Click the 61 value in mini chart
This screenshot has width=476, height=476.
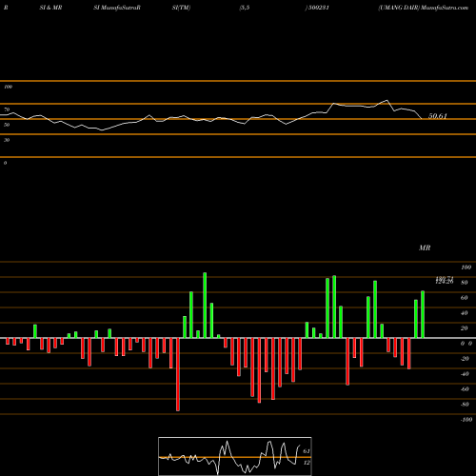(x=307, y=451)
